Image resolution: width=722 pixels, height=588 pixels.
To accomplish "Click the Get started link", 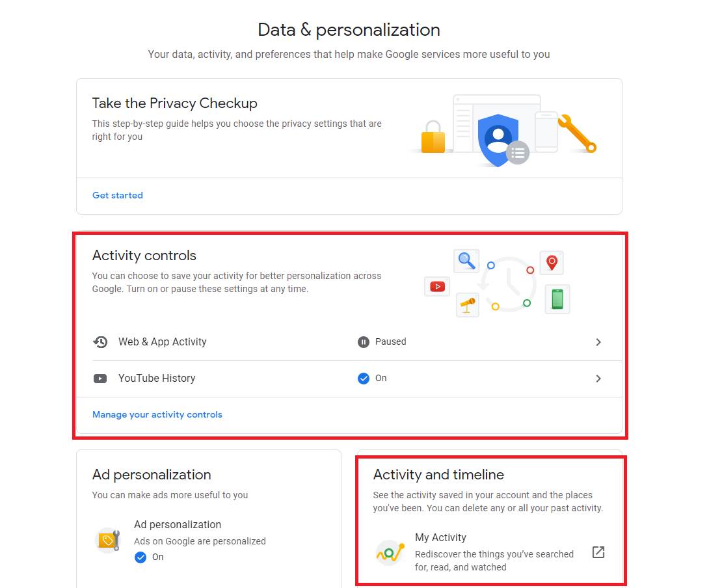I will coord(118,195).
